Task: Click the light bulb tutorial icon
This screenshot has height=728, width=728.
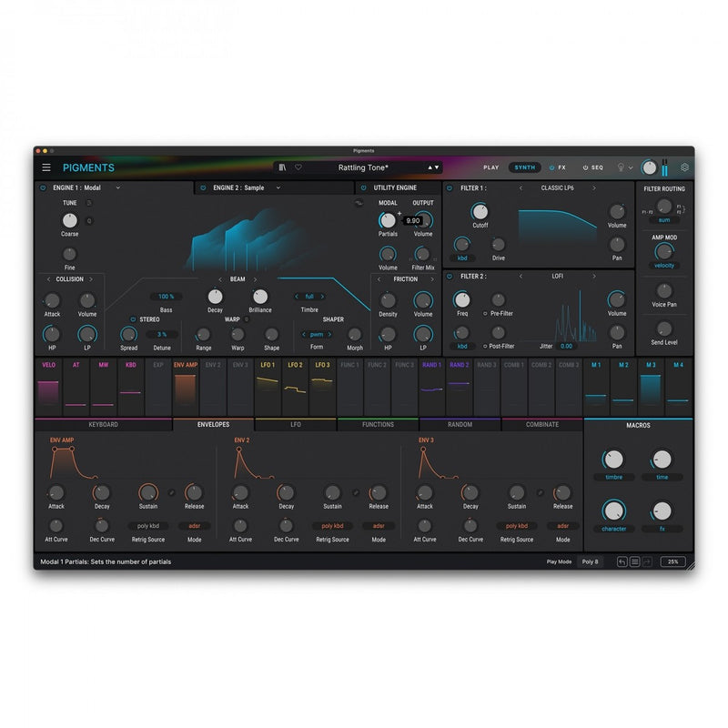Action: 620,167
